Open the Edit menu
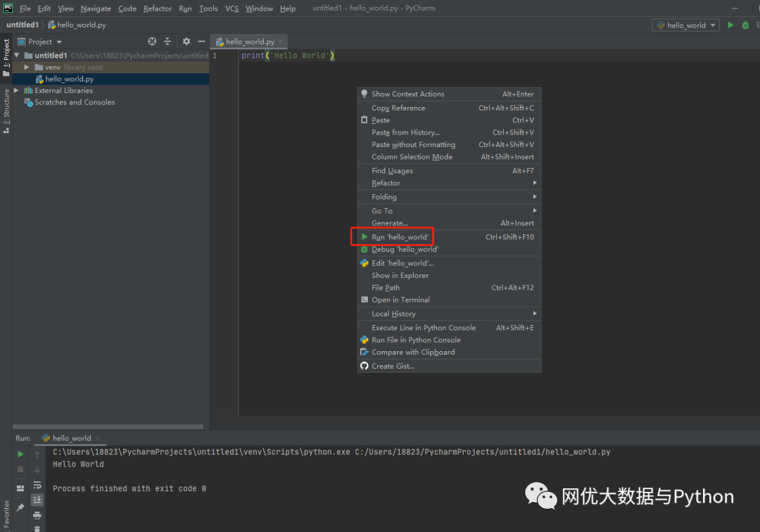 pos(44,8)
